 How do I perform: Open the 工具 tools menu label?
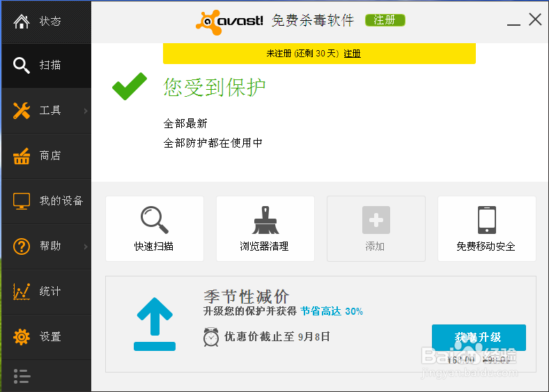tap(50, 111)
